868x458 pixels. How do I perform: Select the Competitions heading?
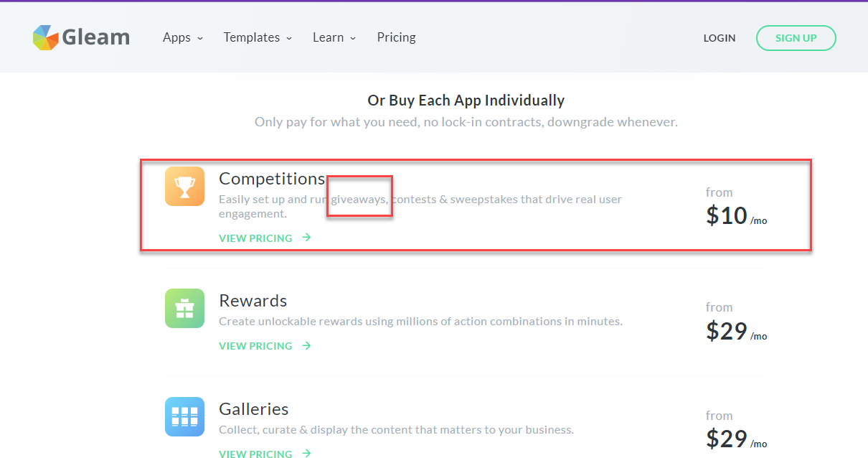click(x=272, y=179)
